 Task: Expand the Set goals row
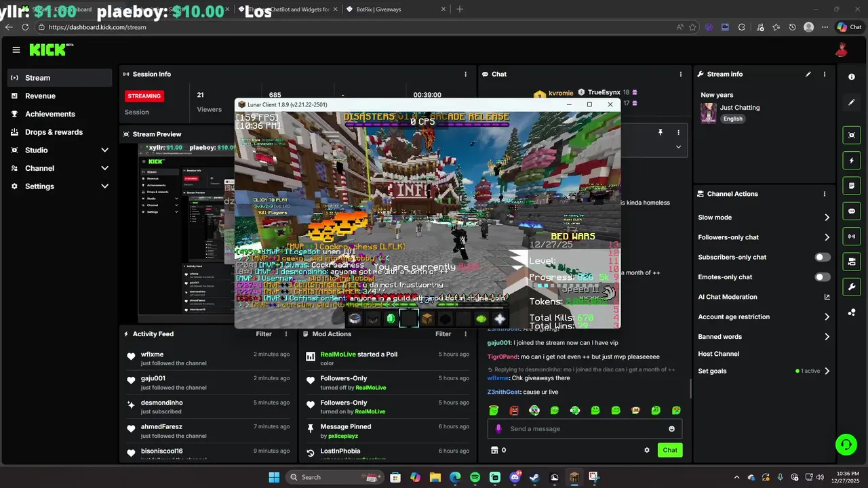764,371
